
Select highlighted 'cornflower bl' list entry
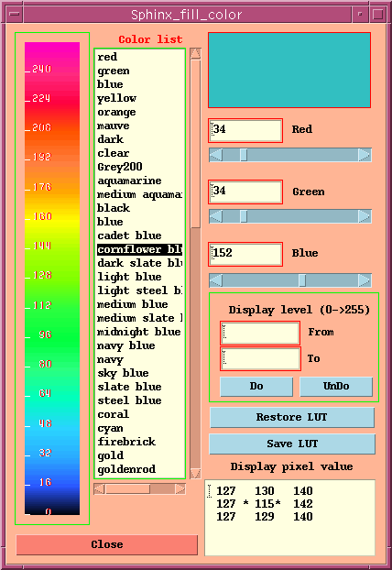(139, 250)
